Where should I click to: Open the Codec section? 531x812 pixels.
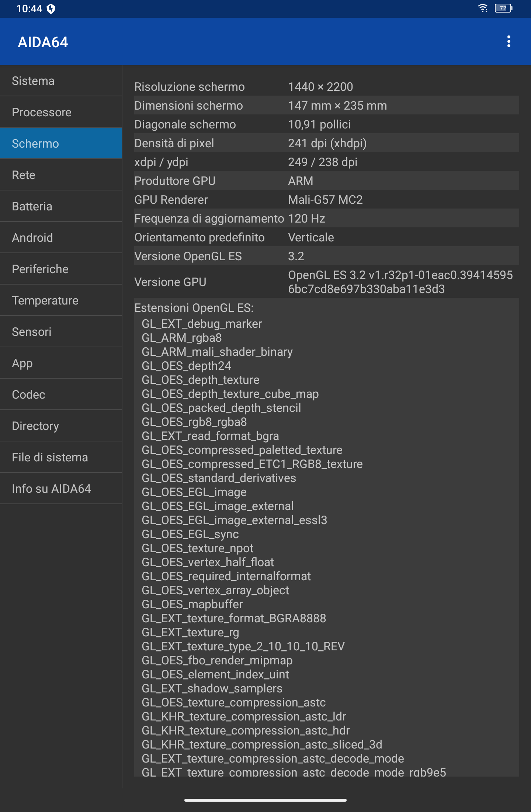tap(61, 395)
